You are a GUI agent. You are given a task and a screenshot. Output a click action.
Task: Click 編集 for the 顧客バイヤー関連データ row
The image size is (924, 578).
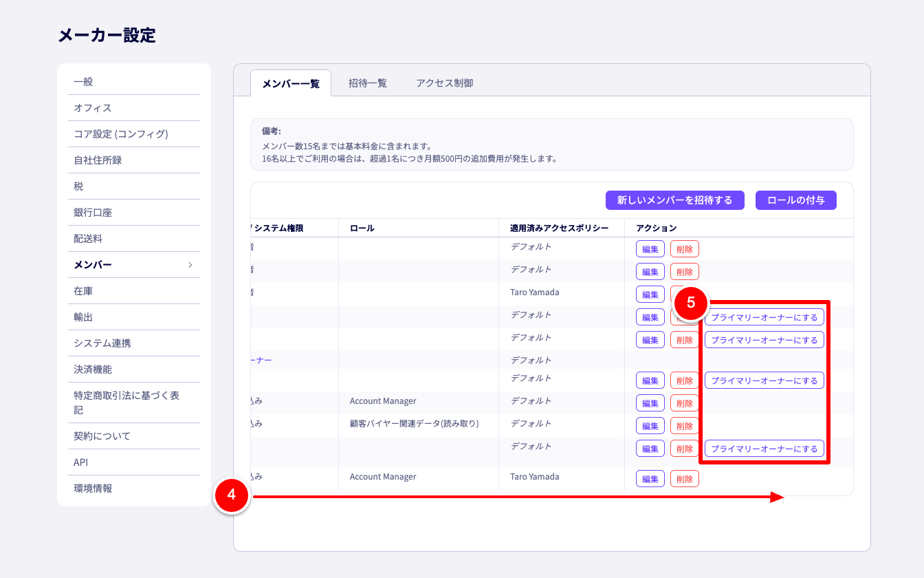click(x=650, y=426)
